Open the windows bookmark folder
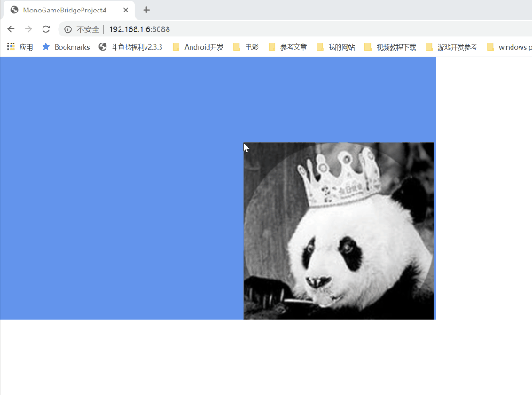The width and height of the screenshot is (532, 395). point(509,46)
